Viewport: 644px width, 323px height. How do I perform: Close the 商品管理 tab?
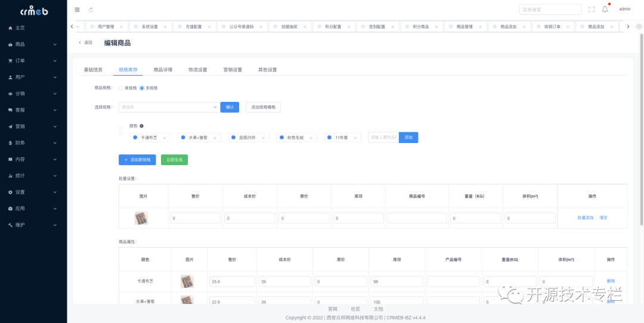[480, 27]
